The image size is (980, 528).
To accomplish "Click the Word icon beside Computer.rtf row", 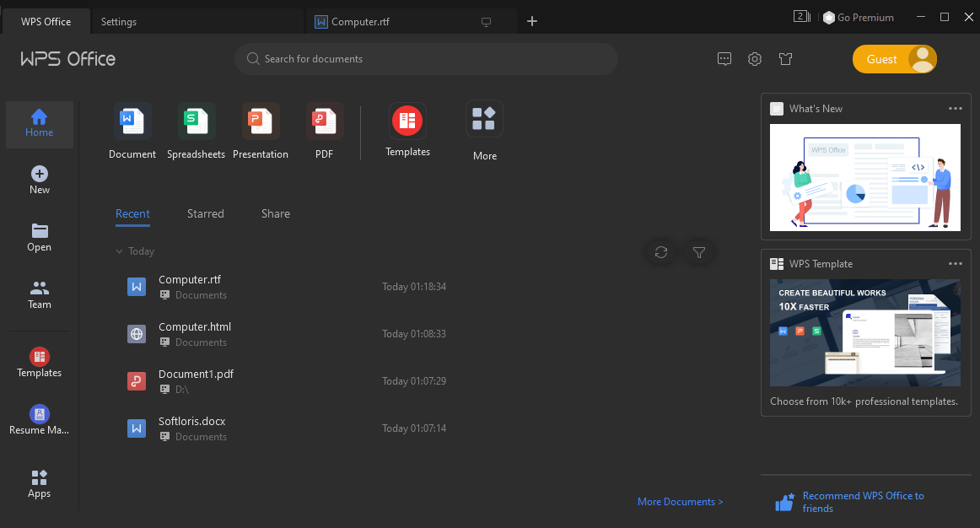I will [137, 287].
